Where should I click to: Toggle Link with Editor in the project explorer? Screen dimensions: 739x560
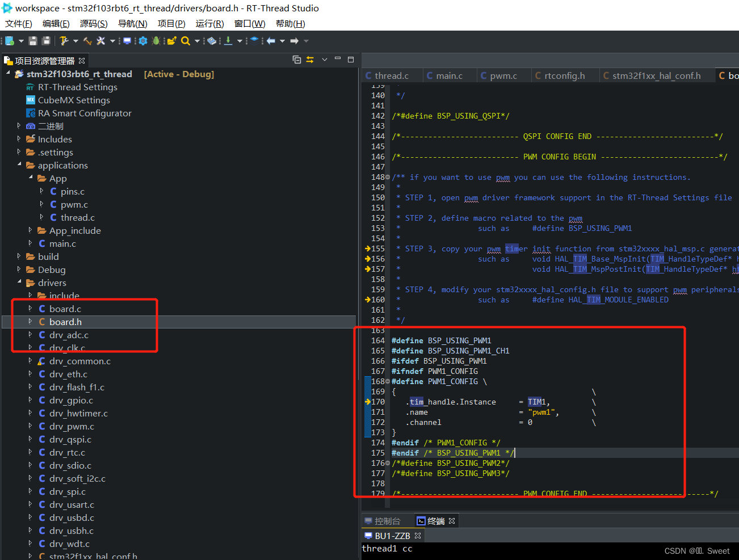pyautogui.click(x=310, y=60)
